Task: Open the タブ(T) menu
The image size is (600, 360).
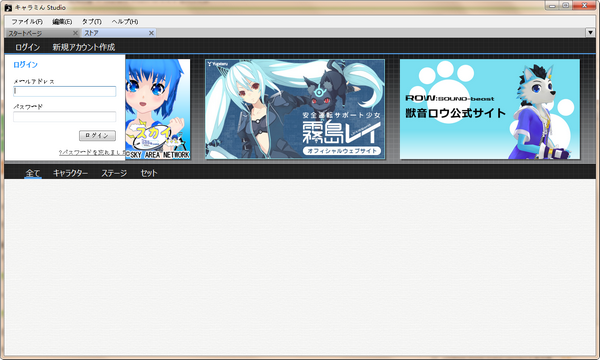Action: 91,21
